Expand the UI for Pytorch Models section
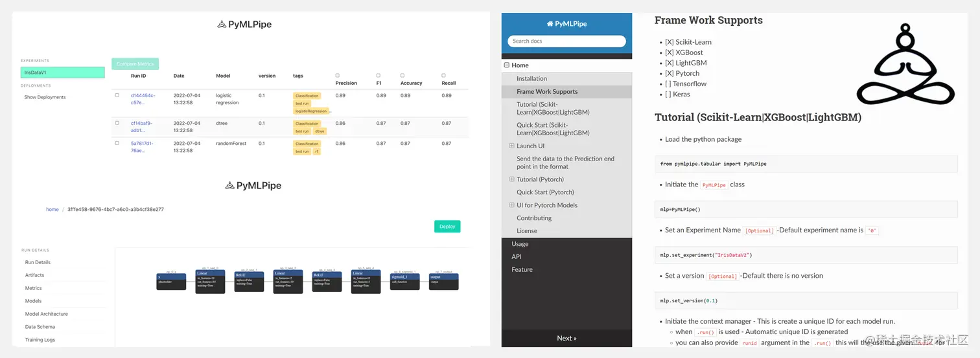Viewport: 980px width, 358px height. 511,205
